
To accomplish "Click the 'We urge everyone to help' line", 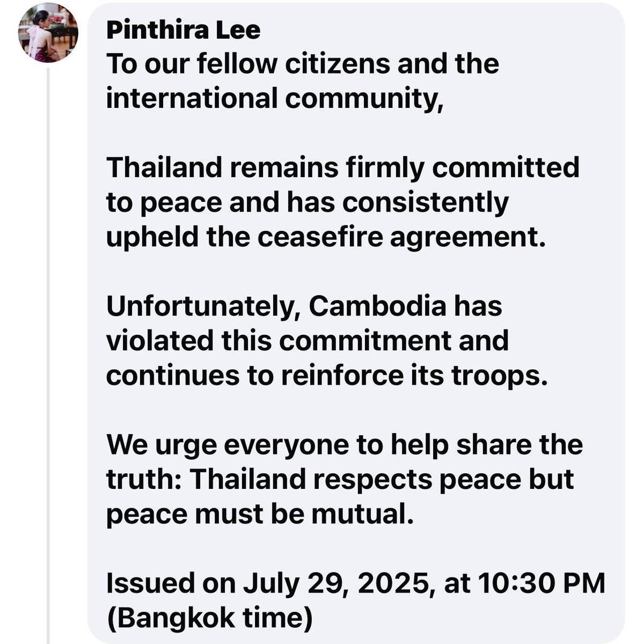I will 345,445.
